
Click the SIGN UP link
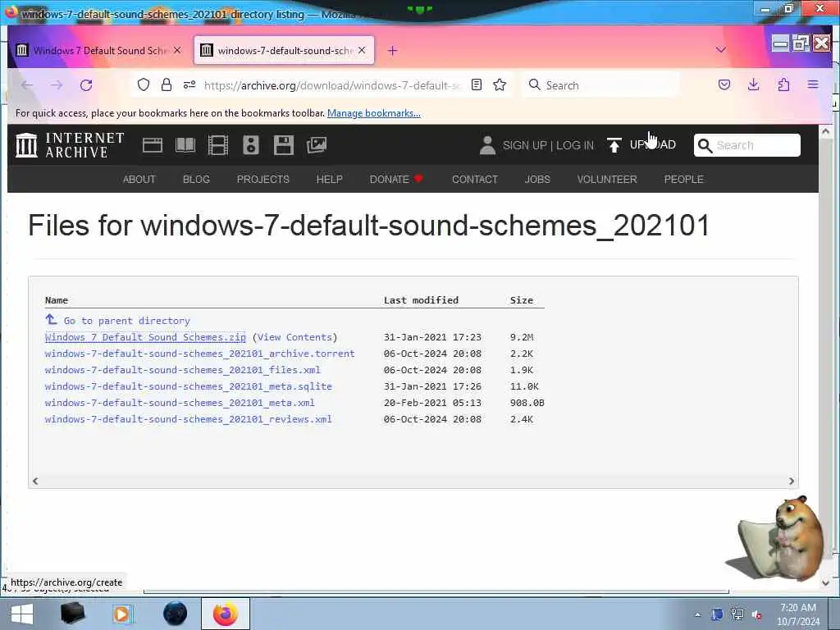[x=524, y=145]
